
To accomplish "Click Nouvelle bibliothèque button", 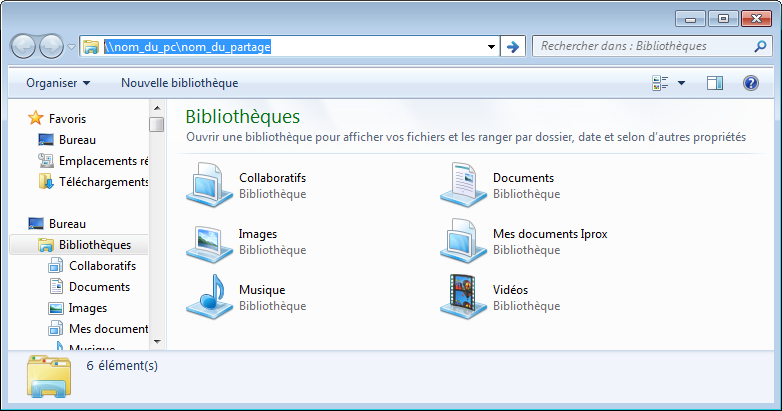I will pos(179,83).
